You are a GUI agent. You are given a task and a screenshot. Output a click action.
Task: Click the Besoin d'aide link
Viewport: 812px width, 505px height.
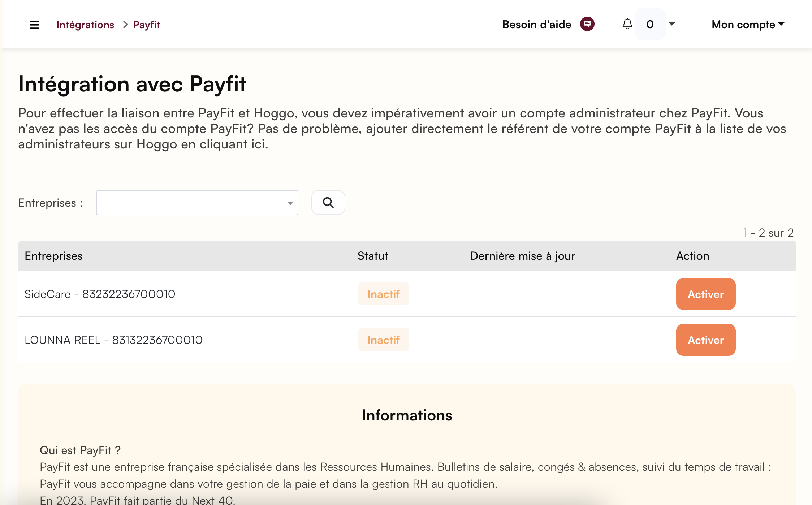click(537, 25)
